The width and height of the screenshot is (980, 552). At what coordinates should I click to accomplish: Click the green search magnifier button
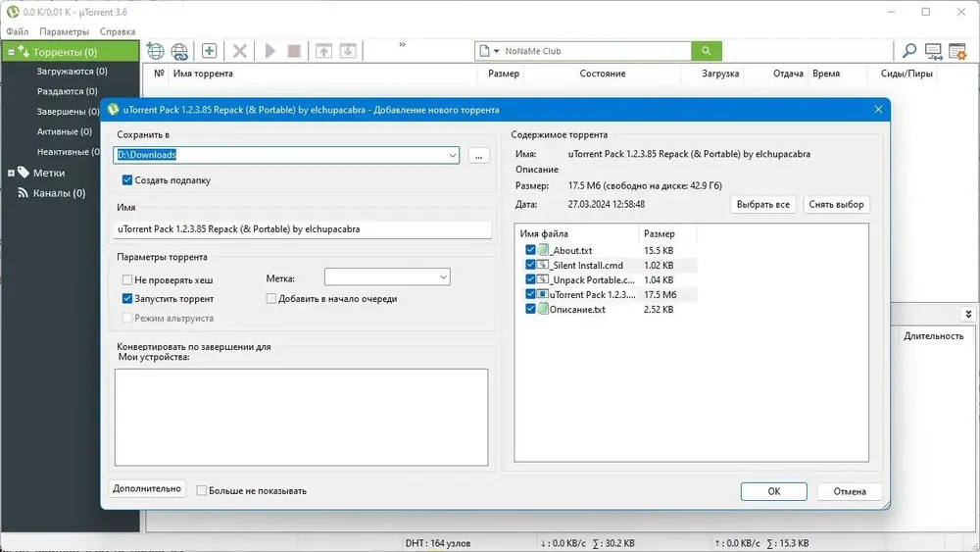point(707,51)
